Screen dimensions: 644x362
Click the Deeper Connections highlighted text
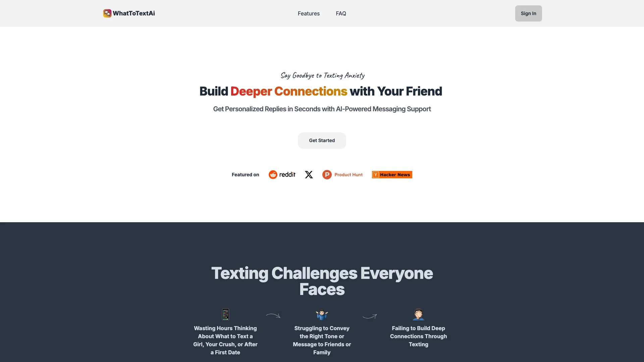pos(288,92)
